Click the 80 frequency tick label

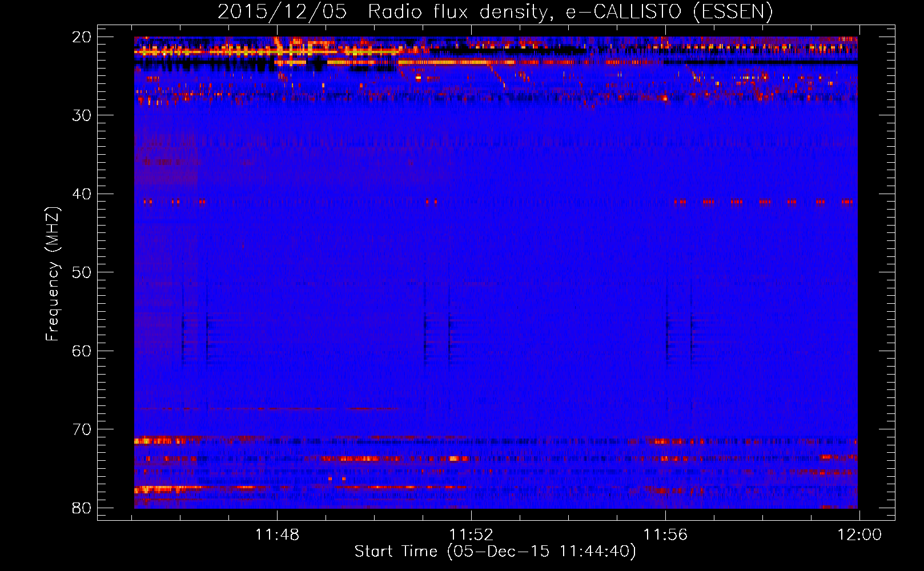click(82, 508)
